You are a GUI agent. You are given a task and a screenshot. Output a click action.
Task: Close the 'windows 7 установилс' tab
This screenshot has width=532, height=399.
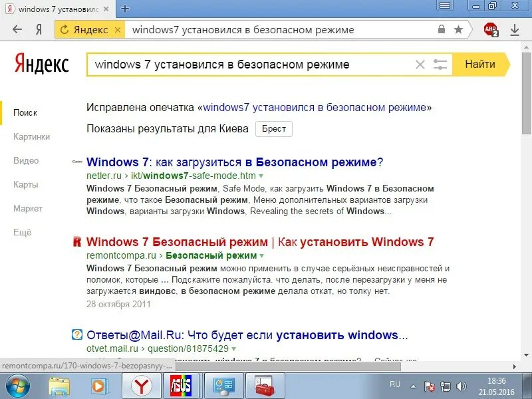106,9
